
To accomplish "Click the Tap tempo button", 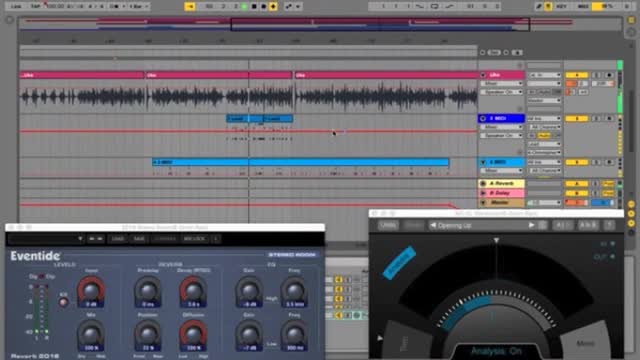I will point(36,7).
